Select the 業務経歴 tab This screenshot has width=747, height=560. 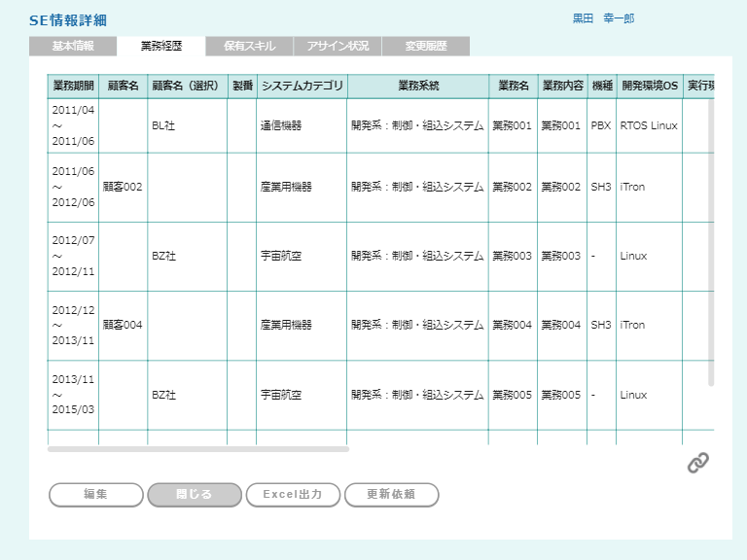tap(161, 46)
